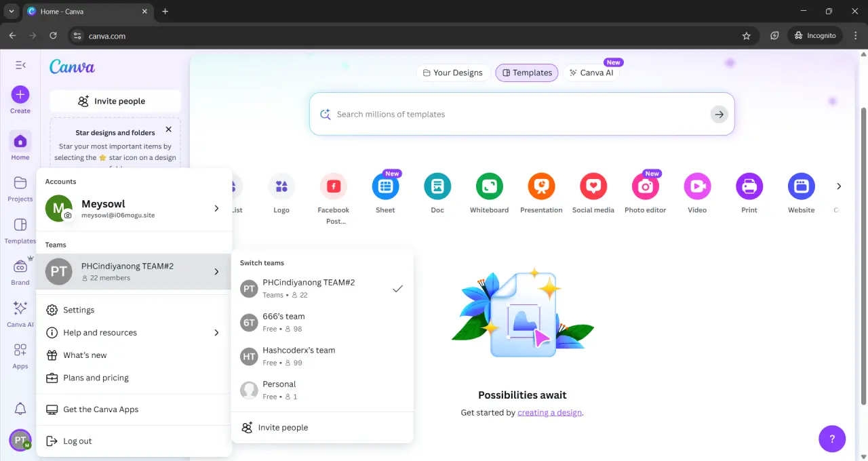Expand PHCindiyanong TEAM#2 team submenu
Screen dimensions: 868x461
point(216,271)
